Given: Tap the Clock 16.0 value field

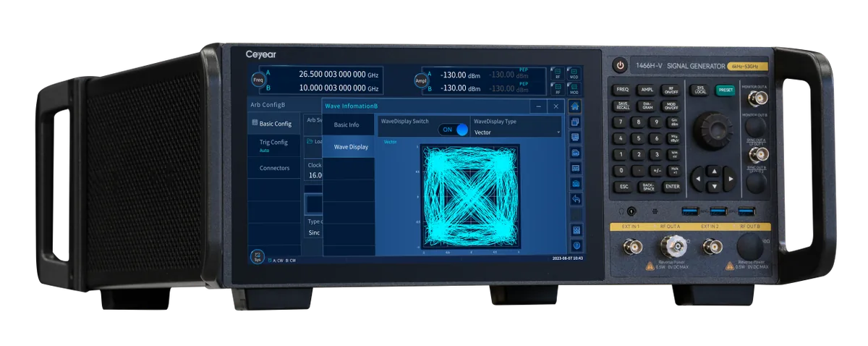Looking at the screenshot, I should click(315, 174).
